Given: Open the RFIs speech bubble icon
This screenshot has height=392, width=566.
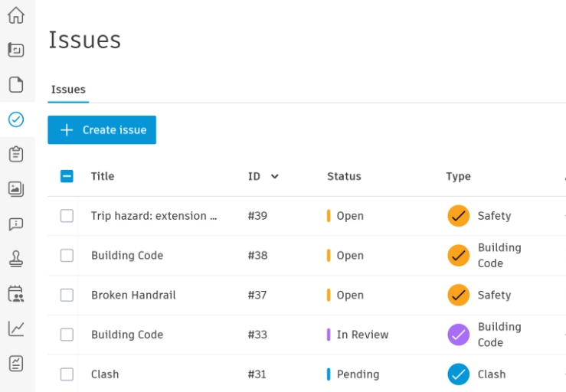Looking at the screenshot, I should coord(16,224).
